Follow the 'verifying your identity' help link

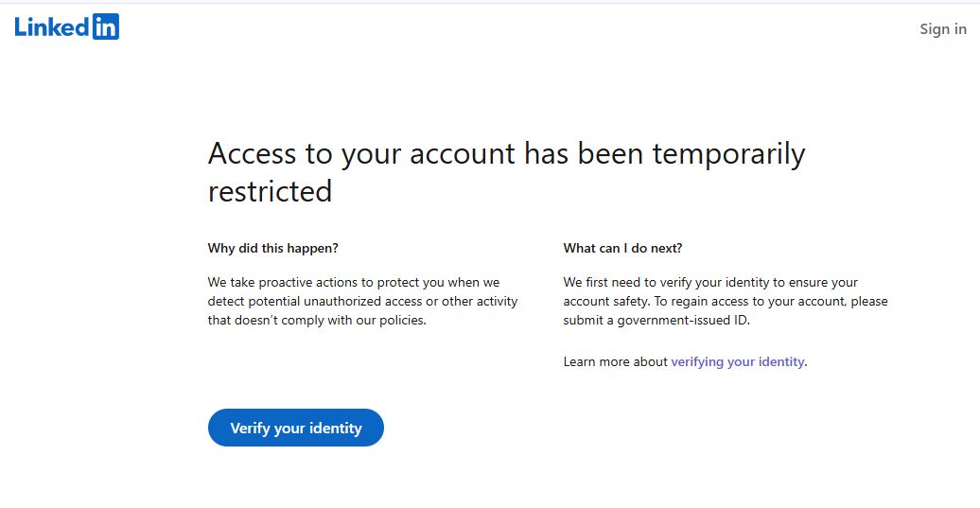click(738, 361)
